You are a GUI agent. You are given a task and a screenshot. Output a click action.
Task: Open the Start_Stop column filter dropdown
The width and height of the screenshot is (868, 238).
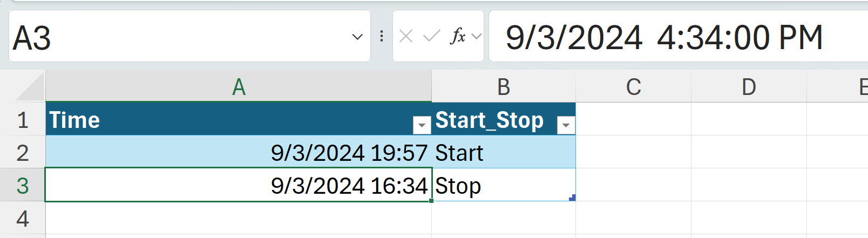[x=566, y=125]
